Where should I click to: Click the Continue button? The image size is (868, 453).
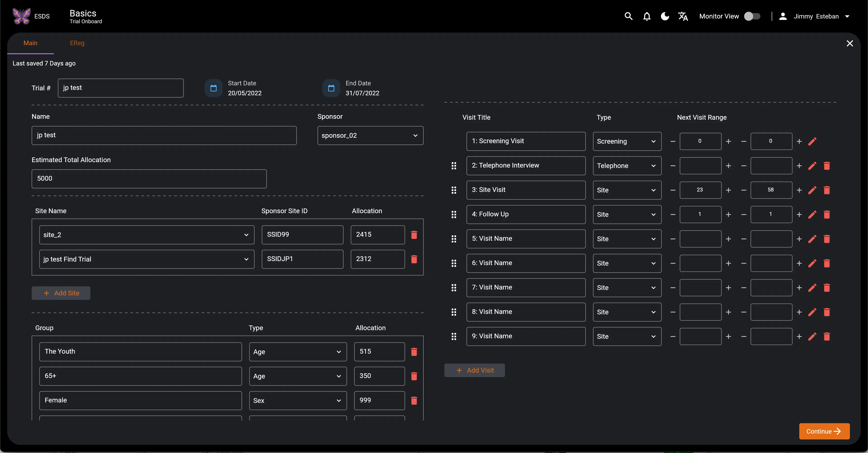[824, 432]
